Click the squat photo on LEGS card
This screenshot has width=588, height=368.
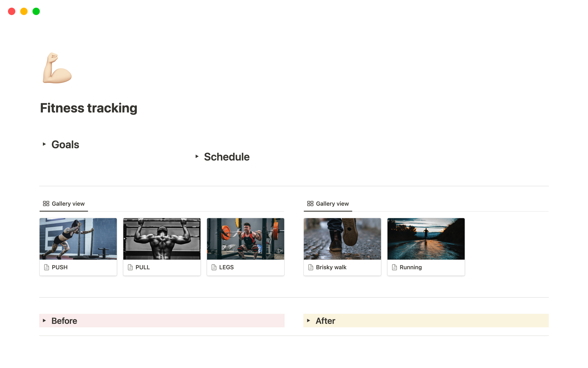(245, 239)
